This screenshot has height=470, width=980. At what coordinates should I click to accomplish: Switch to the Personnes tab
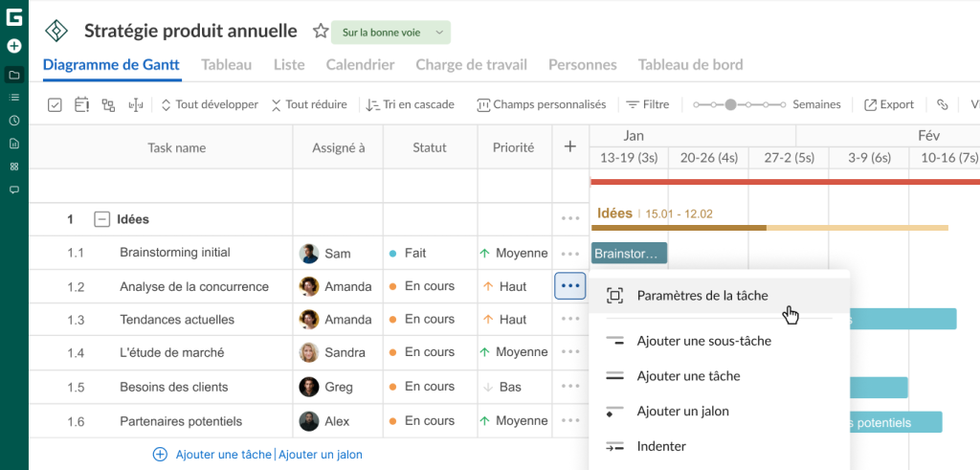pos(583,65)
